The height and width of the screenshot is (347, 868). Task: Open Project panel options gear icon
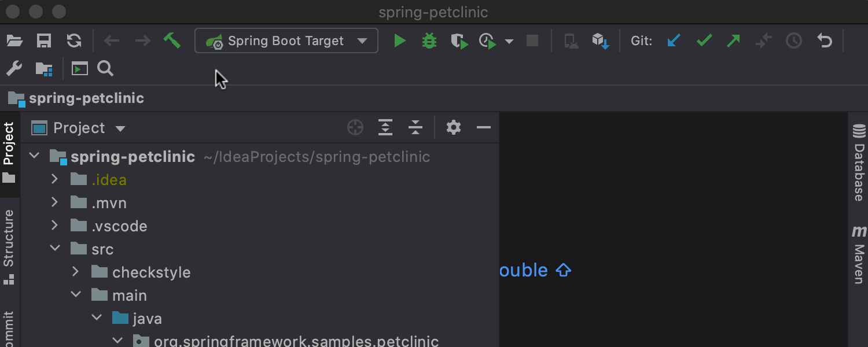[x=454, y=128]
